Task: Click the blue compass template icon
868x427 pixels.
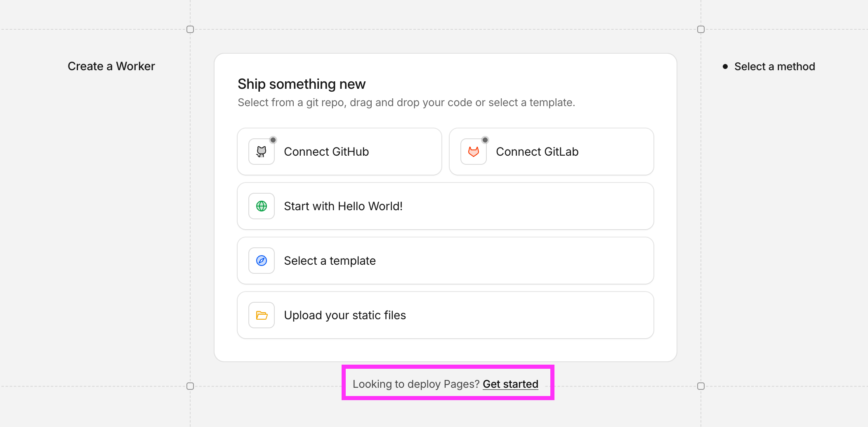Action: coord(262,261)
